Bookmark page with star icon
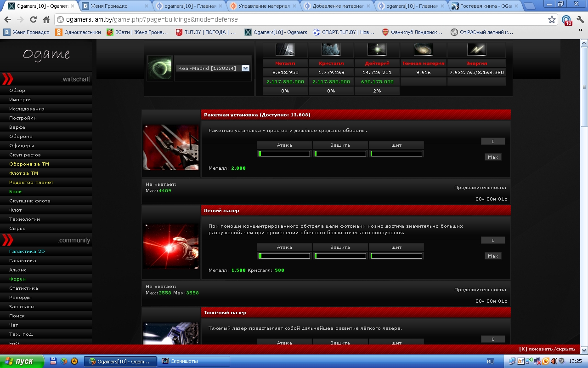Image resolution: width=588 pixels, height=368 pixels. [x=552, y=20]
